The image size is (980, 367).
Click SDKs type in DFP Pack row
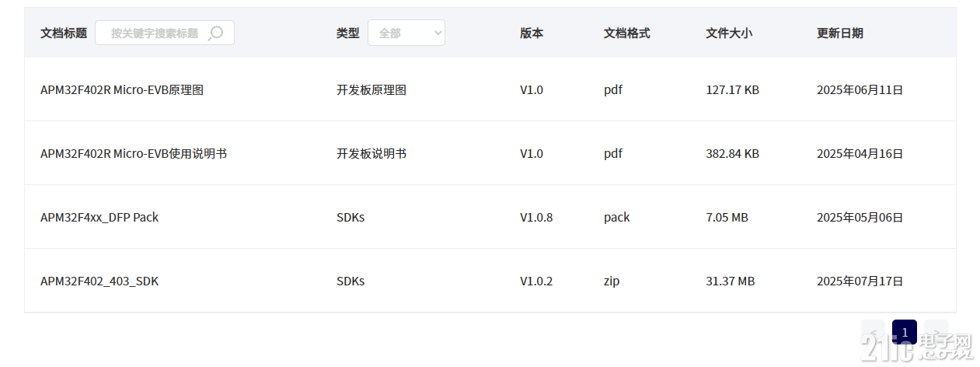click(x=350, y=218)
